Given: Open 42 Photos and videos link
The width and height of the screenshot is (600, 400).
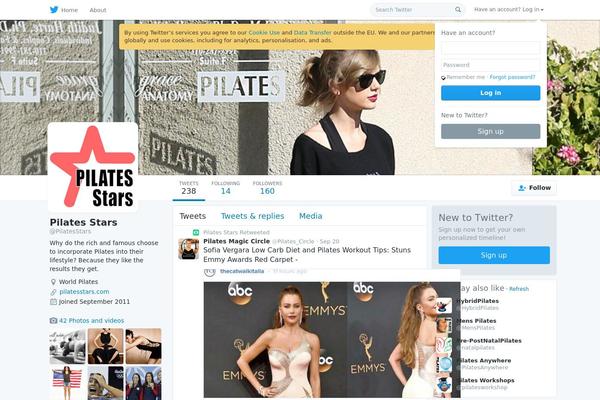Looking at the screenshot, I should (91, 320).
